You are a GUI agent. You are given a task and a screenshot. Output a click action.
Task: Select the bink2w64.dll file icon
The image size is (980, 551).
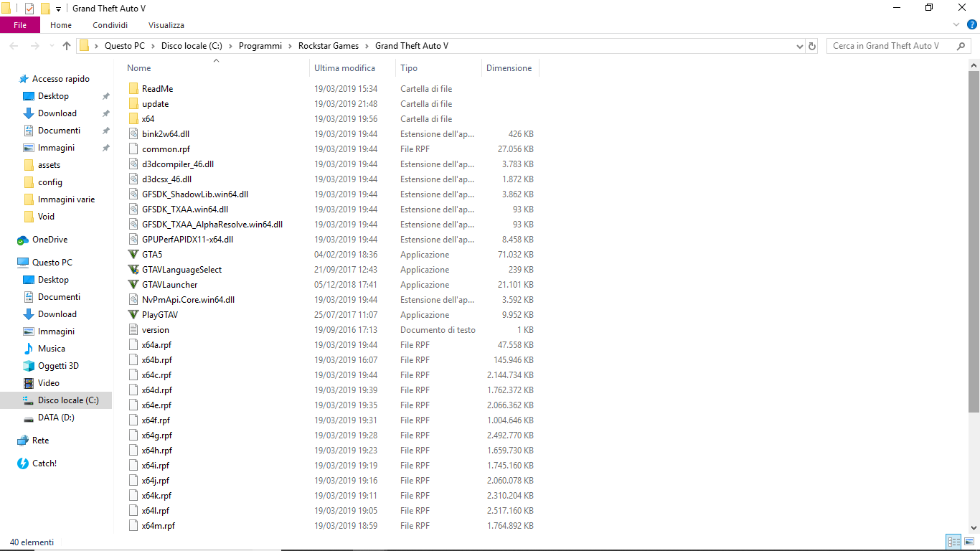point(133,134)
